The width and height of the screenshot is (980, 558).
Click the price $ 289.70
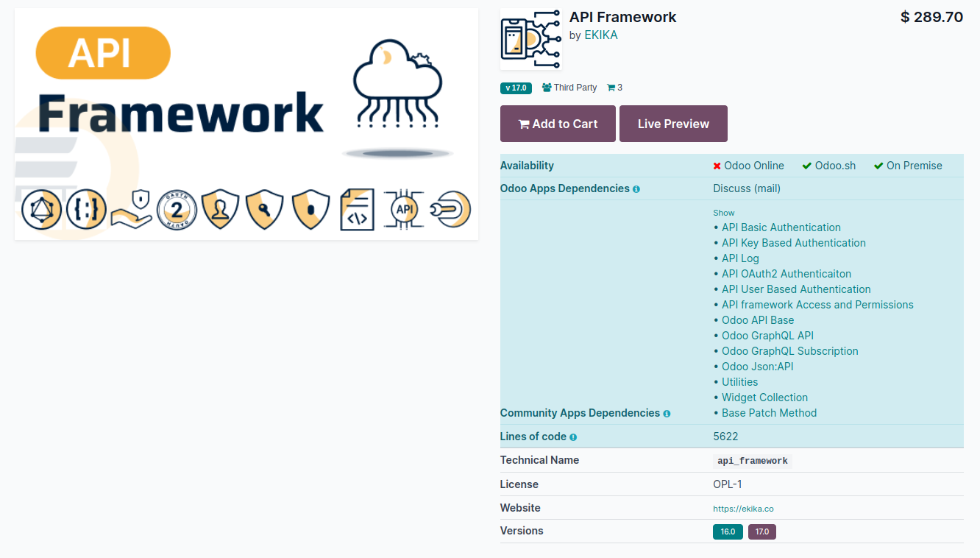coord(931,17)
